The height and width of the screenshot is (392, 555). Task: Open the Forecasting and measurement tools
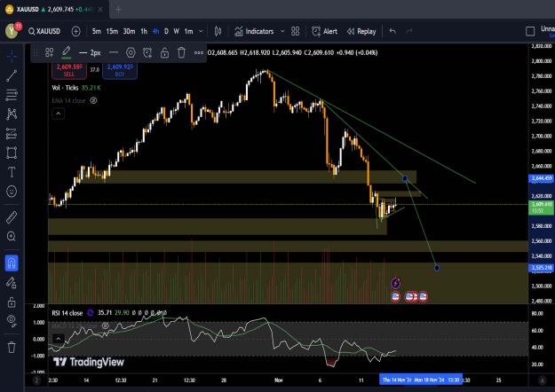(12, 134)
